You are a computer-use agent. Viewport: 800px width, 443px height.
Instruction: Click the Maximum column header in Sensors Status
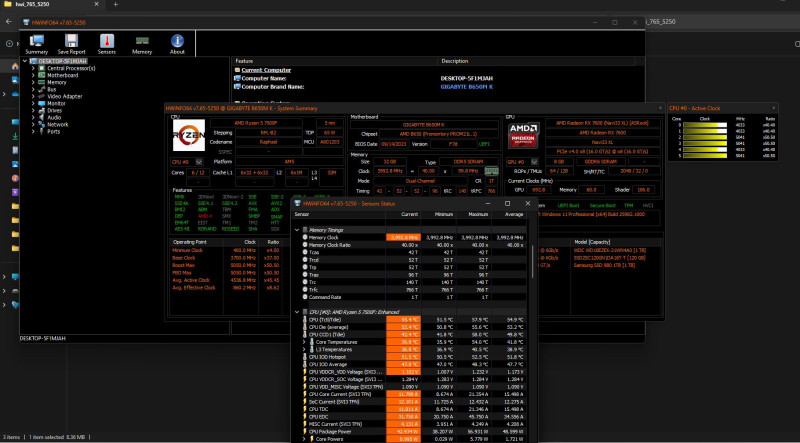pyautogui.click(x=474, y=214)
